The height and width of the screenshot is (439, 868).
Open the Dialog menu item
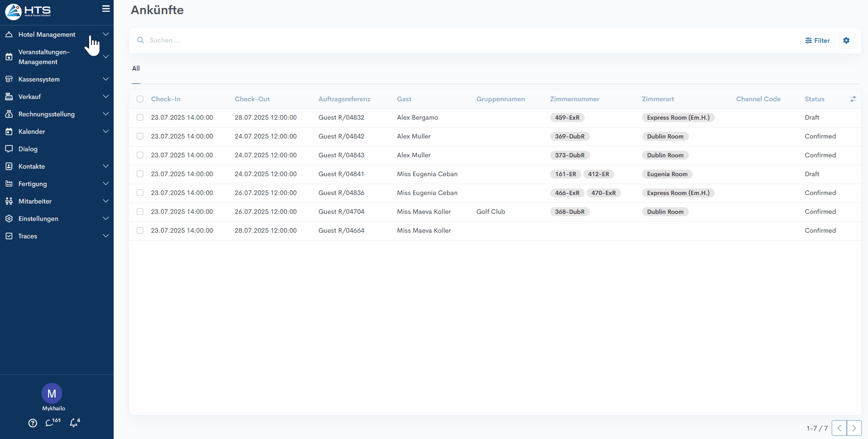[x=28, y=149]
